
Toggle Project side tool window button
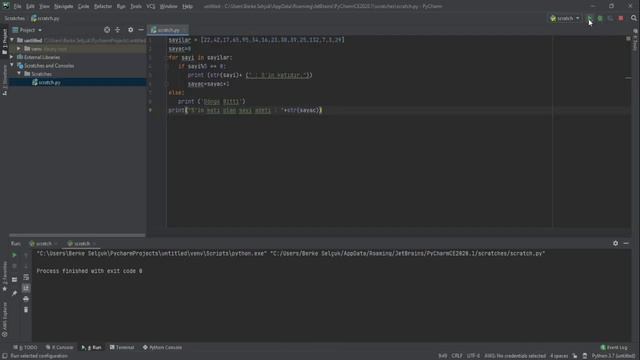coord(4,42)
